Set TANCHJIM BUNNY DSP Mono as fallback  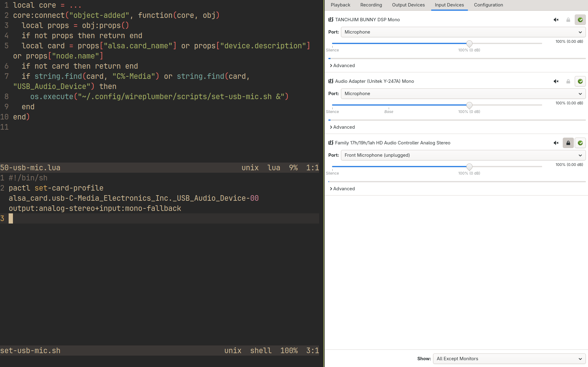tap(580, 20)
